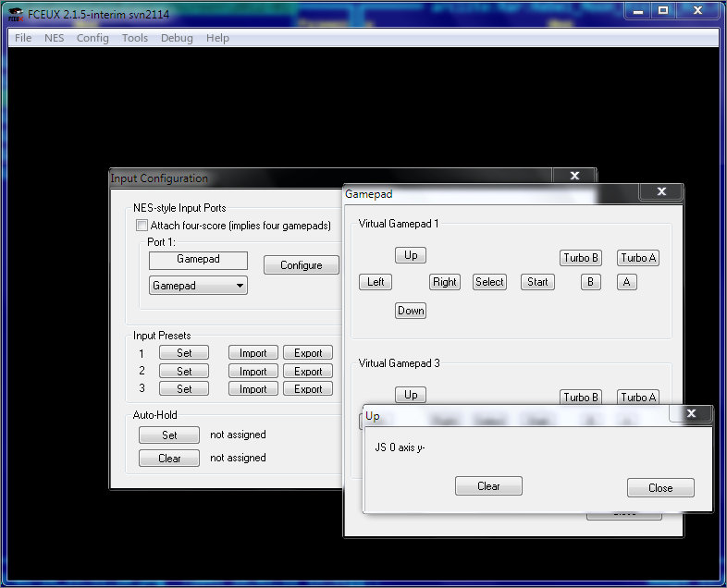This screenshot has height=588, width=727.
Task: Click the Auto-Hold Clear button
Action: point(169,459)
